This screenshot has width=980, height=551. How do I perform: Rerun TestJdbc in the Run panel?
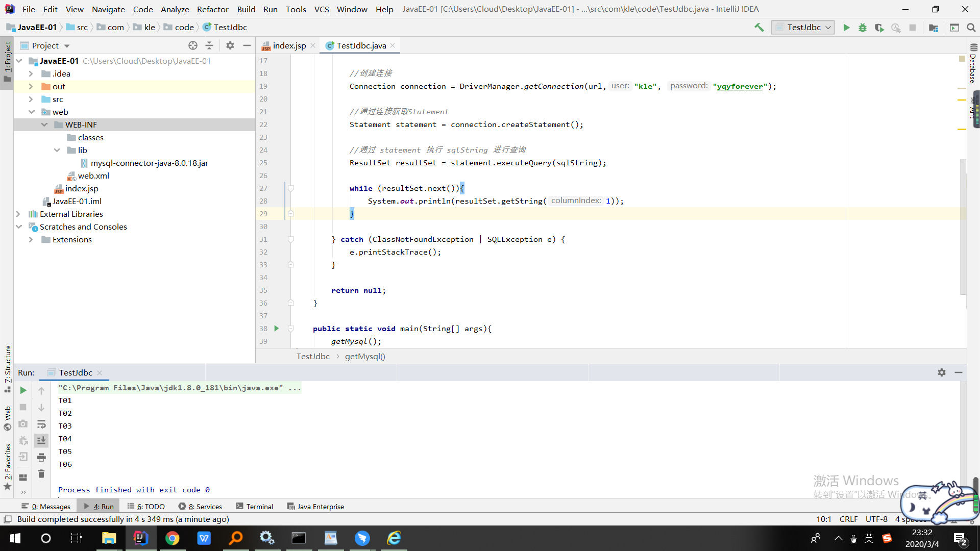click(23, 390)
